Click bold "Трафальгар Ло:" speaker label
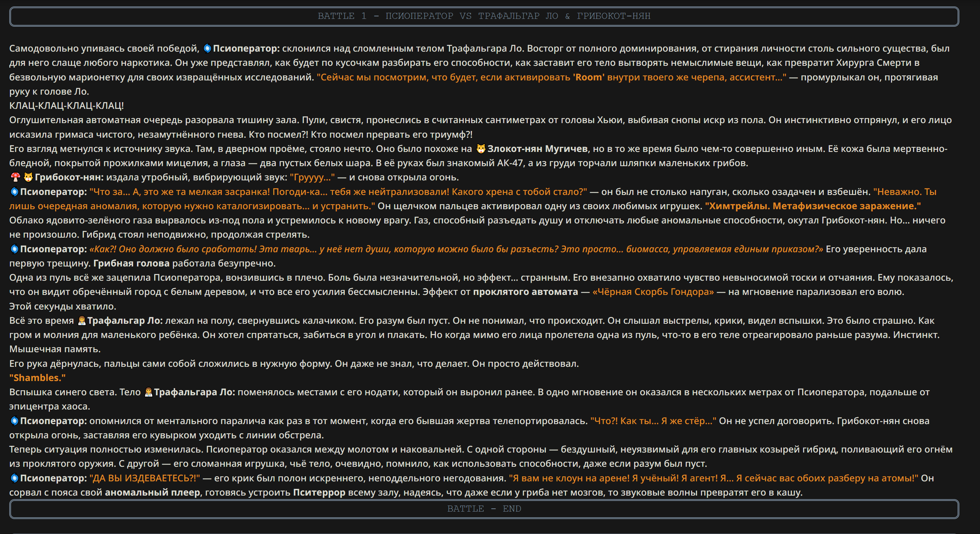The width and height of the screenshot is (980, 534). pos(125,321)
